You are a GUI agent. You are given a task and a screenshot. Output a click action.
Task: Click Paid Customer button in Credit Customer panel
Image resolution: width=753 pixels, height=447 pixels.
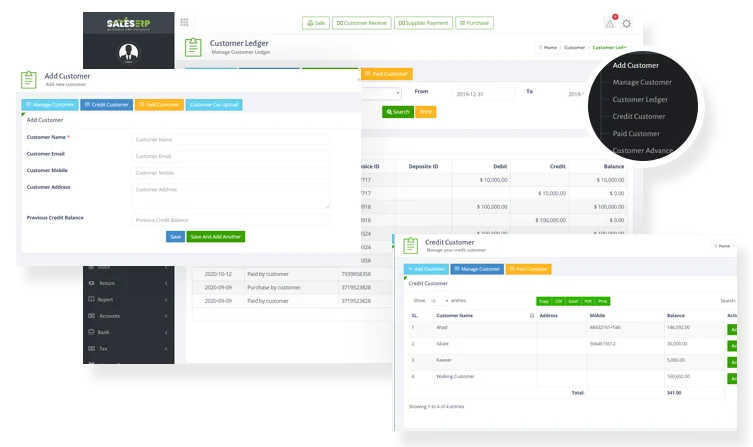pos(528,269)
